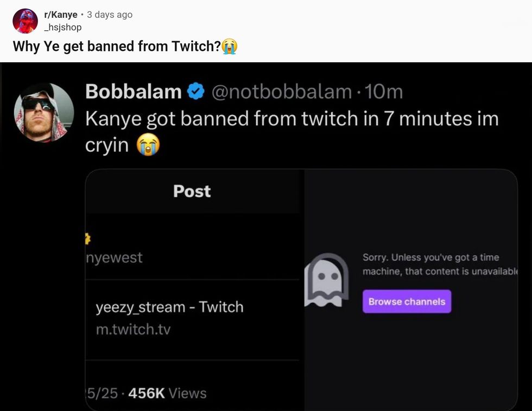Click the partial "nyewest" username
The width and height of the screenshot is (532, 411).
pos(115,258)
